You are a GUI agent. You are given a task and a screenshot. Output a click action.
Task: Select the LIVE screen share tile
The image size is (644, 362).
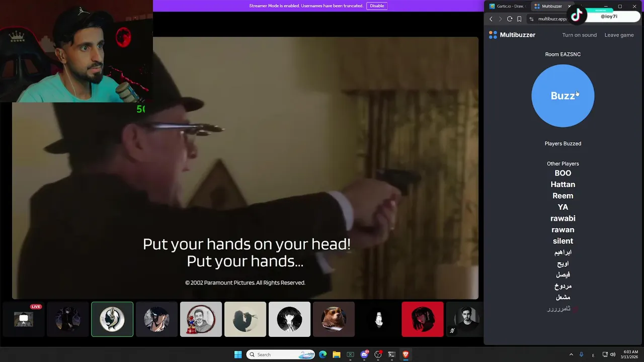[24, 319]
